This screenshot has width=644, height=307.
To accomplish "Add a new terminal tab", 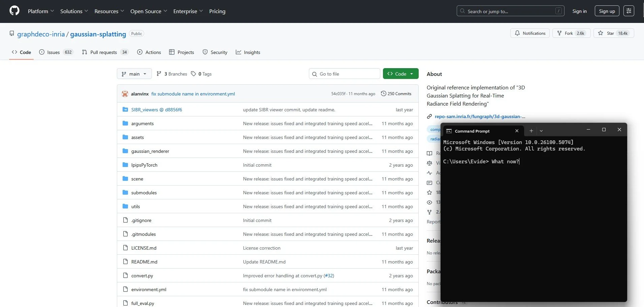I will click(531, 131).
